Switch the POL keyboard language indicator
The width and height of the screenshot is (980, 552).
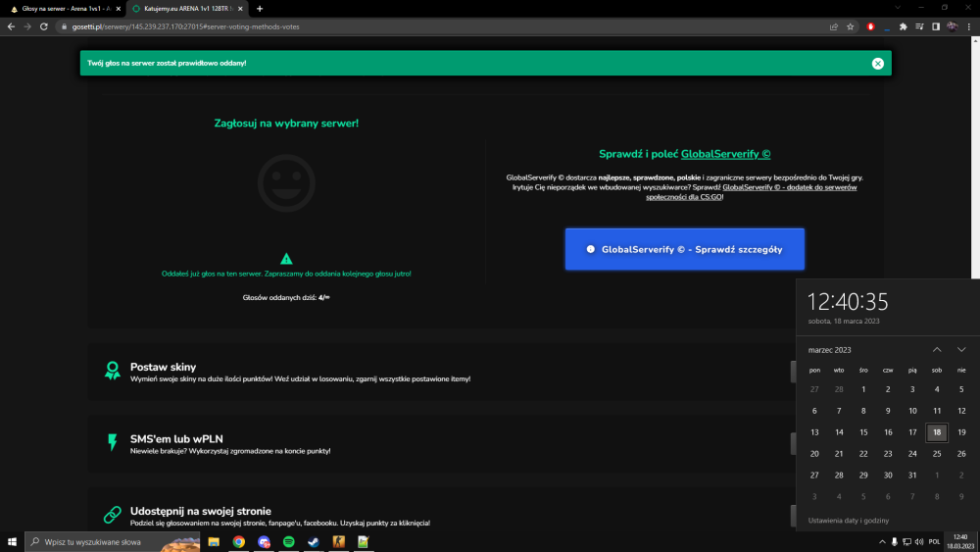(x=934, y=542)
